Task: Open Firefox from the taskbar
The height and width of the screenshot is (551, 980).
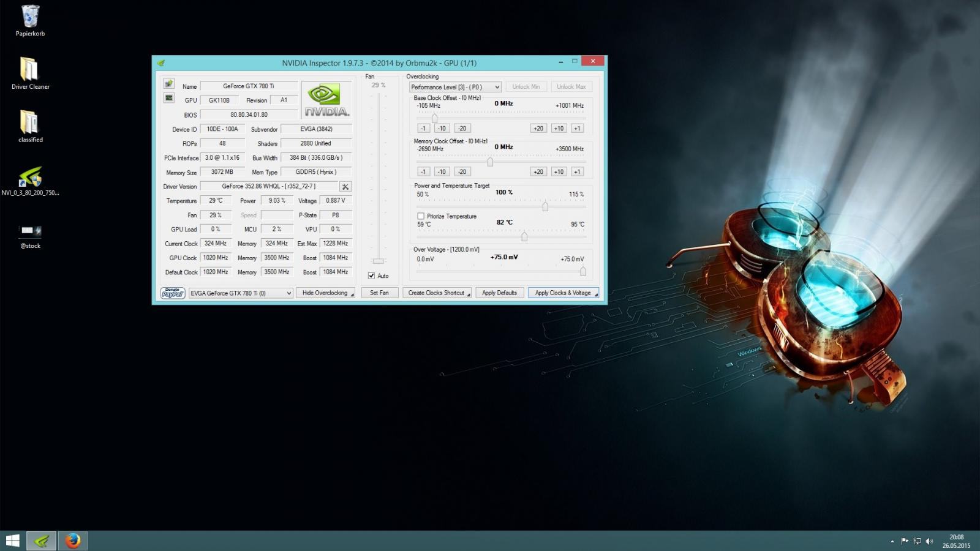Action: tap(73, 541)
